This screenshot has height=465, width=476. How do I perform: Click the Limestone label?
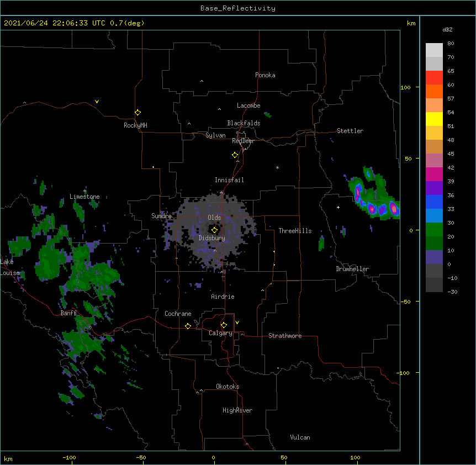(x=84, y=197)
